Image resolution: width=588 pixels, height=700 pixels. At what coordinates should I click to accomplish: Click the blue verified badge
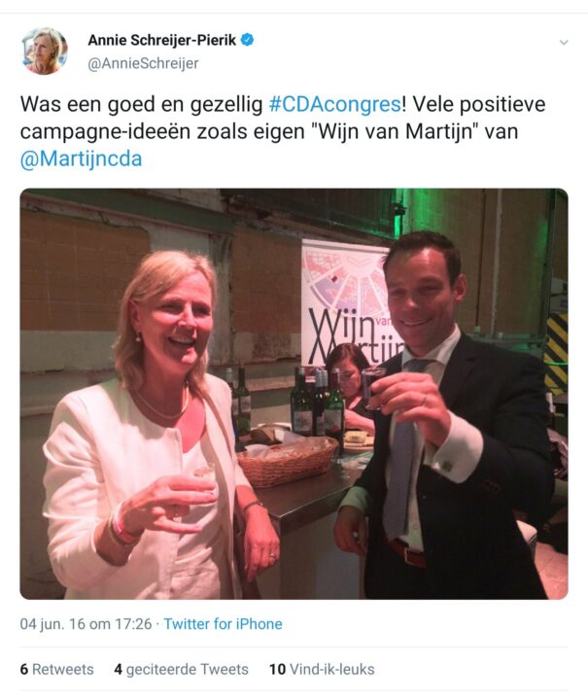tap(247, 40)
